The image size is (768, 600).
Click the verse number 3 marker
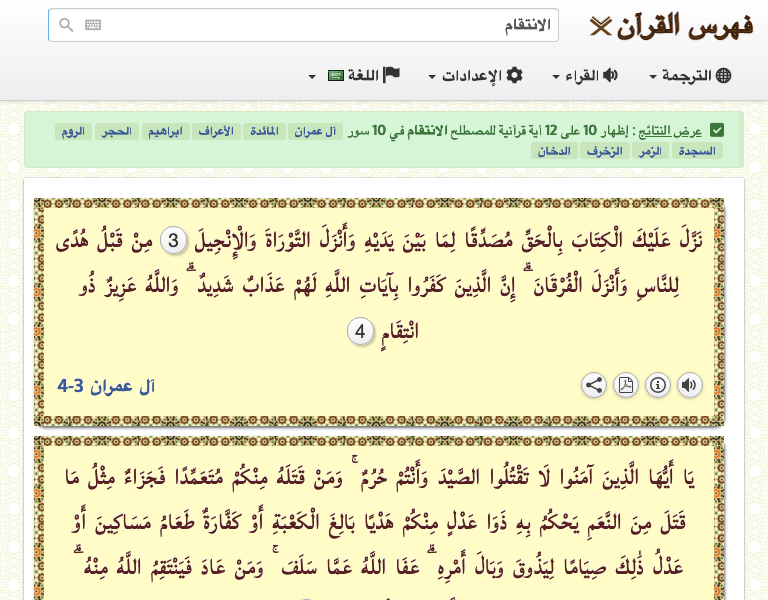coord(173,241)
